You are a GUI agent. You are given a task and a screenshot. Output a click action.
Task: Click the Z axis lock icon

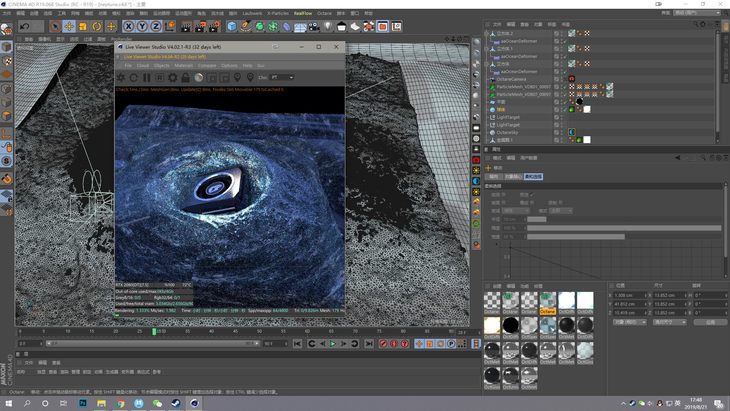[x=155, y=26]
